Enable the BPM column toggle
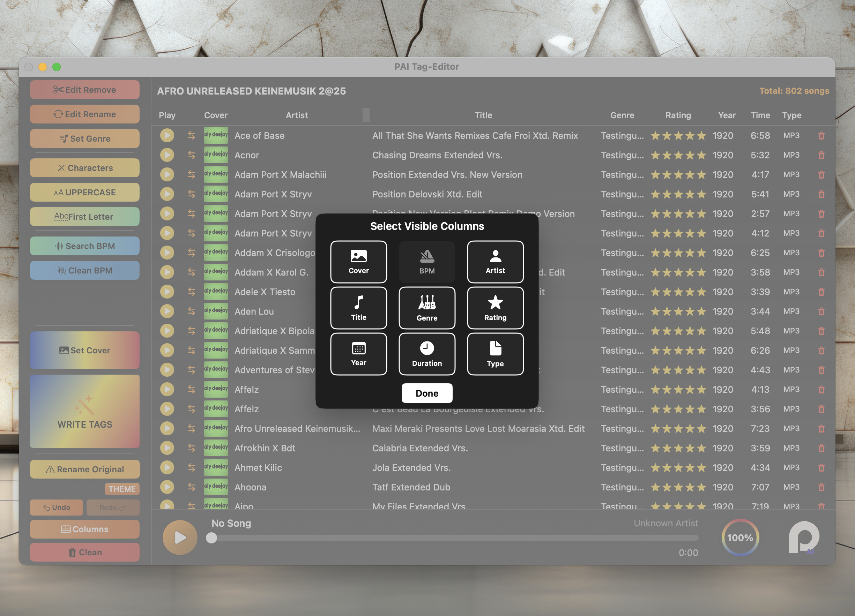The height and width of the screenshot is (616, 855). (x=427, y=262)
